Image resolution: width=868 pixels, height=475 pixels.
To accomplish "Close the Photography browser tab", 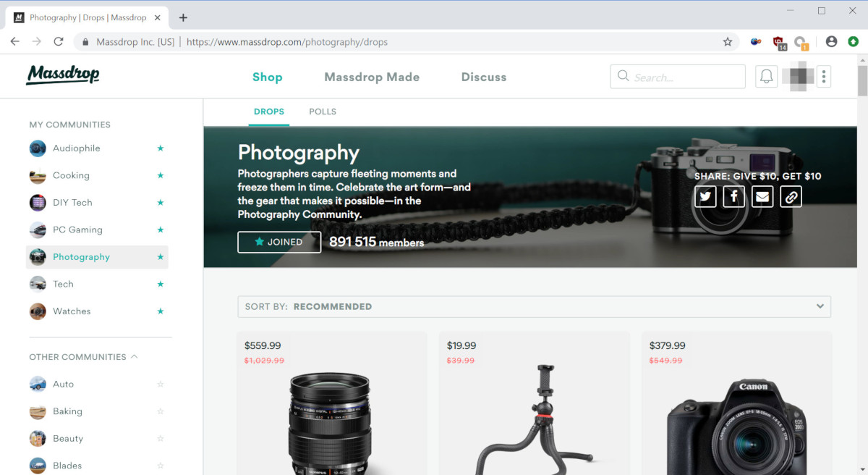I will coord(158,17).
